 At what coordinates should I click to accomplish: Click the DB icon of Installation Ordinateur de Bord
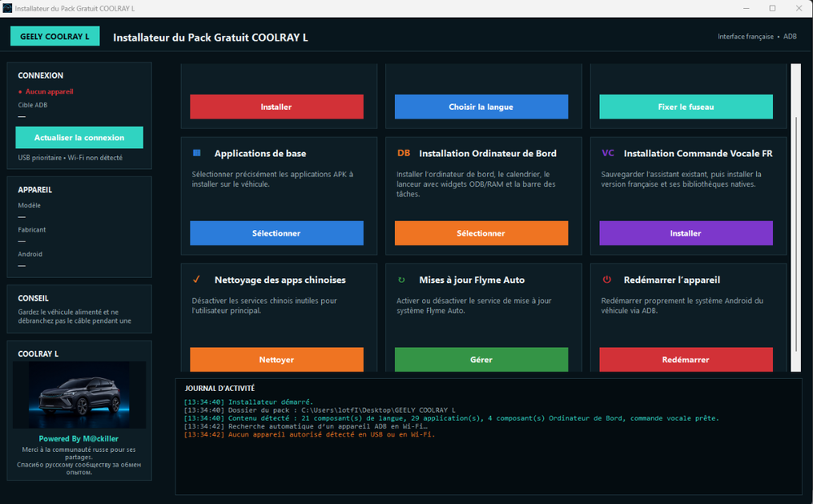[403, 153]
